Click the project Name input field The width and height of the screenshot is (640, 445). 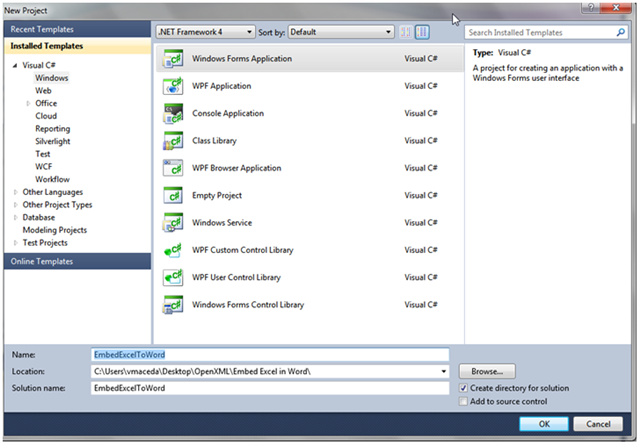pos(270,354)
